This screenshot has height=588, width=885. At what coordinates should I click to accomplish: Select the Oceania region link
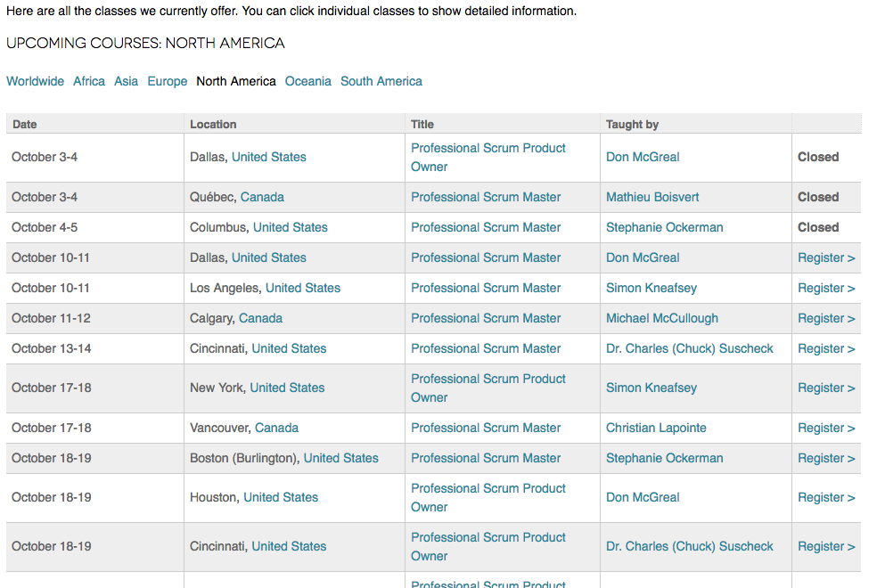tap(308, 81)
